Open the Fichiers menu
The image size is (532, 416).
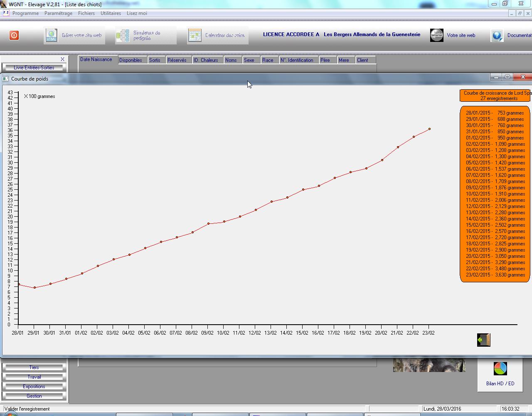[86, 13]
